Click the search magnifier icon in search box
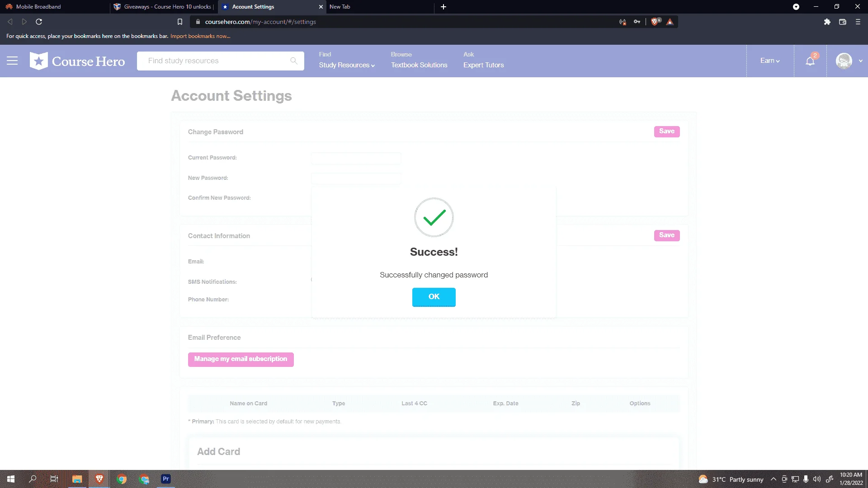Viewport: 868px width, 488px height. point(294,61)
